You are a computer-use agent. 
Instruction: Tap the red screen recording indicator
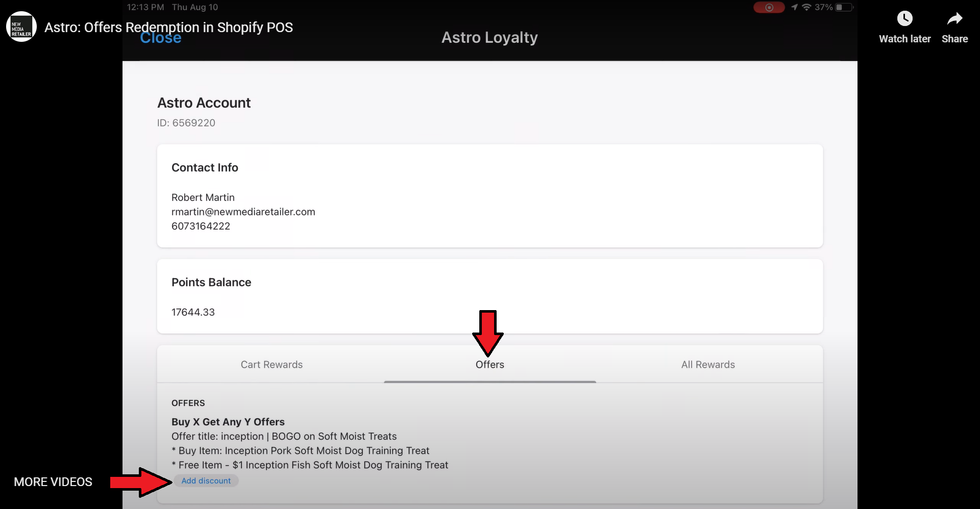click(x=769, y=8)
